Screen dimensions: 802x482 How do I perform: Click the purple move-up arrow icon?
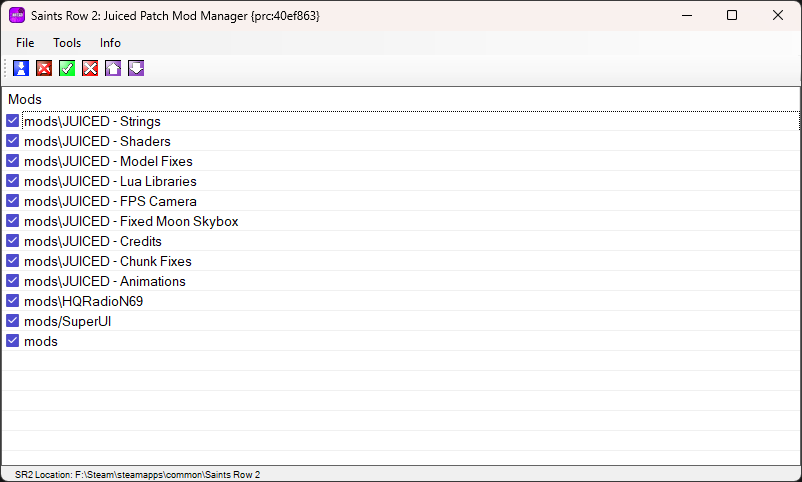(113, 68)
